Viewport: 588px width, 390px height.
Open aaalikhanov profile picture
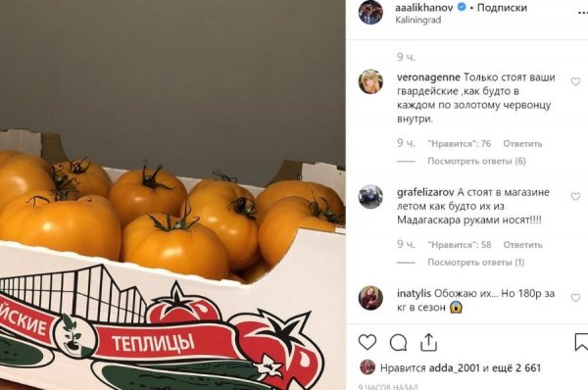tap(370, 13)
